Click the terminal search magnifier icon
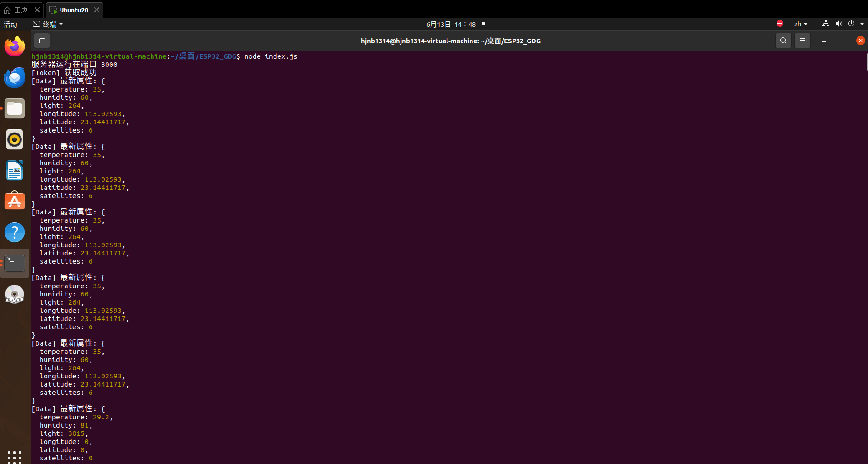 [783, 41]
